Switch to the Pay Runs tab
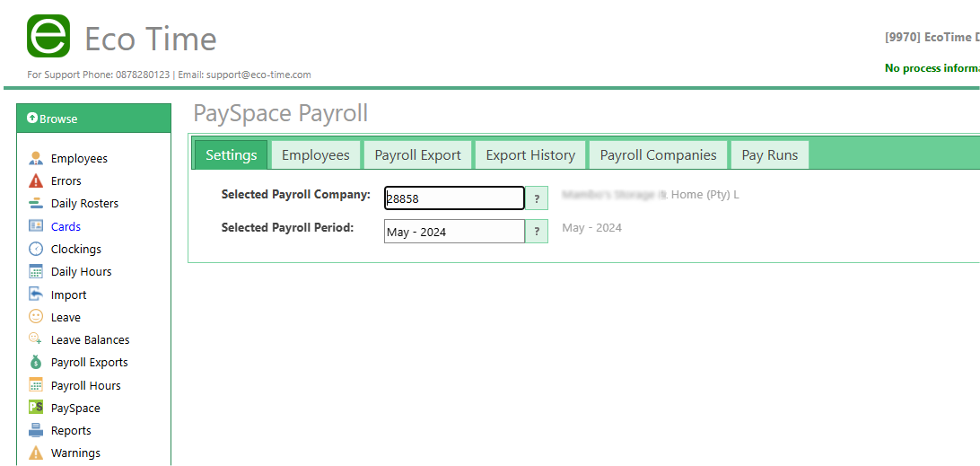980x466 pixels. pos(770,155)
